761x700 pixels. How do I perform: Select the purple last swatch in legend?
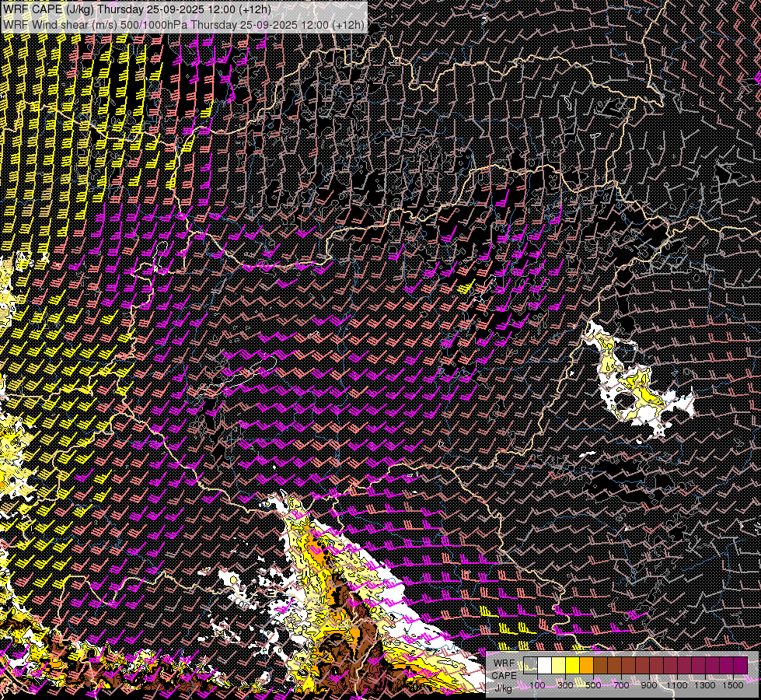pyautogui.click(x=740, y=665)
